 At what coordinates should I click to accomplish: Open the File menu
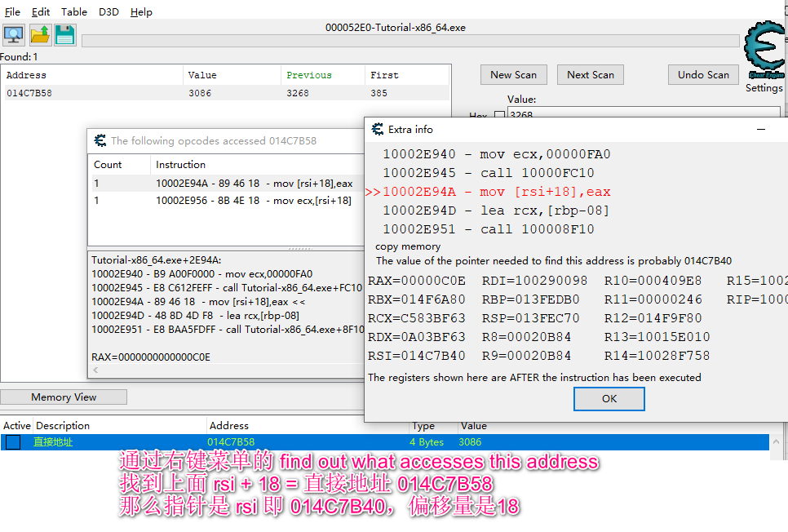[12, 11]
